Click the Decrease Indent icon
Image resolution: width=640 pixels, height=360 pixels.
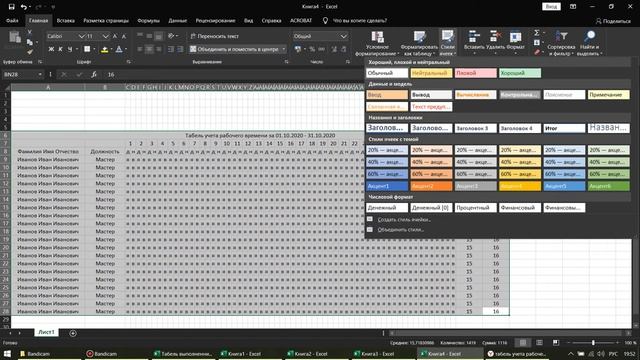[171, 49]
